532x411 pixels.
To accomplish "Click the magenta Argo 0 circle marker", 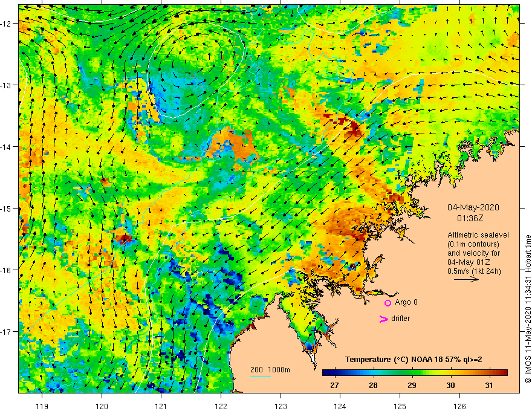I will click(388, 303).
